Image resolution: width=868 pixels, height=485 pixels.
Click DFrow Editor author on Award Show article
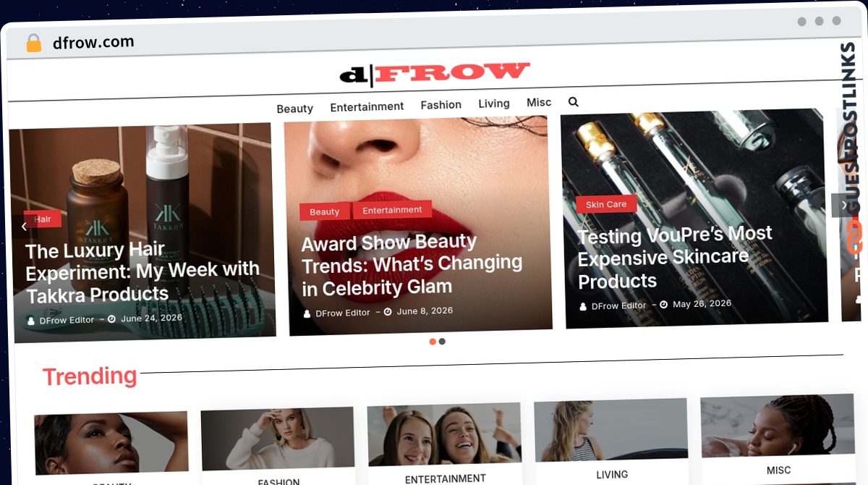(x=343, y=313)
